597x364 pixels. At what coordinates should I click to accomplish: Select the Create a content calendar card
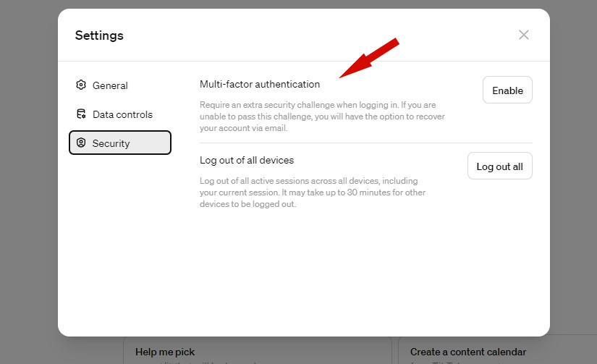[x=498, y=351]
